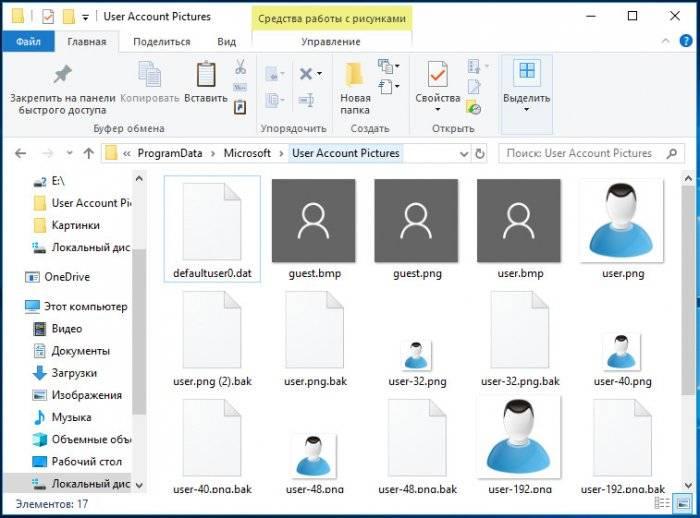Expand the Выделить dropdown arrow
This screenshot has width=700, height=518.
(526, 110)
